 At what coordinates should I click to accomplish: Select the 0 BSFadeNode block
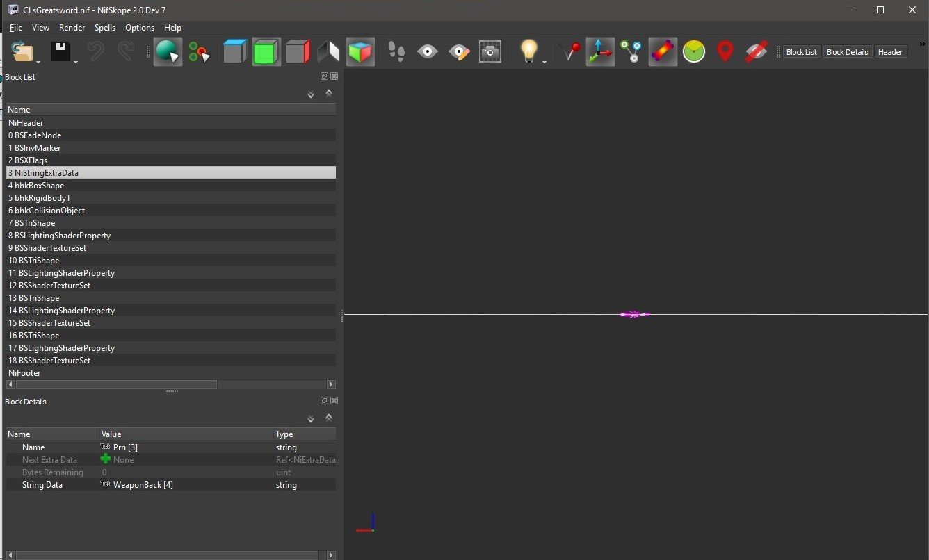coord(171,135)
